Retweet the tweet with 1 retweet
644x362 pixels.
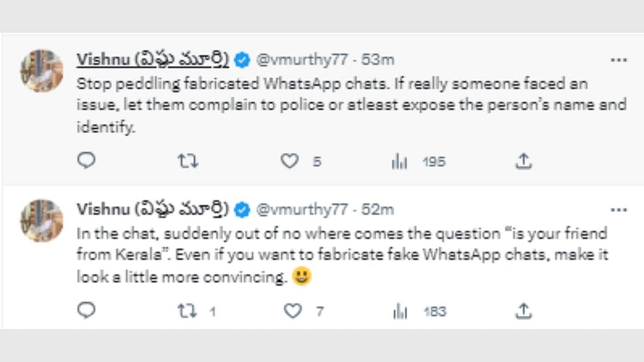click(188, 311)
